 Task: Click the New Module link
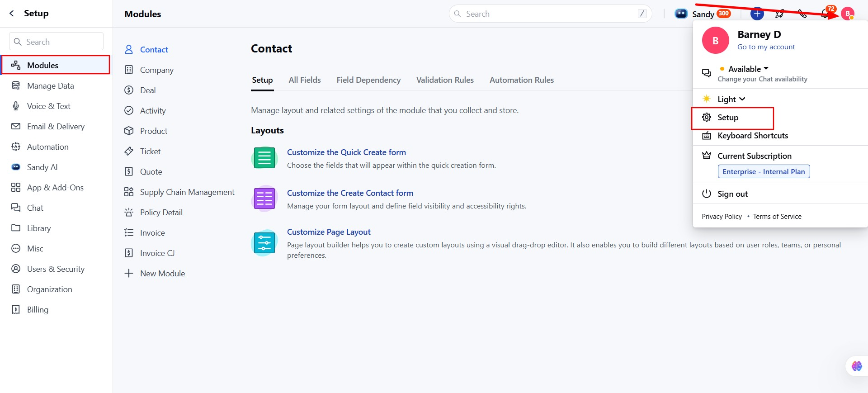point(162,273)
